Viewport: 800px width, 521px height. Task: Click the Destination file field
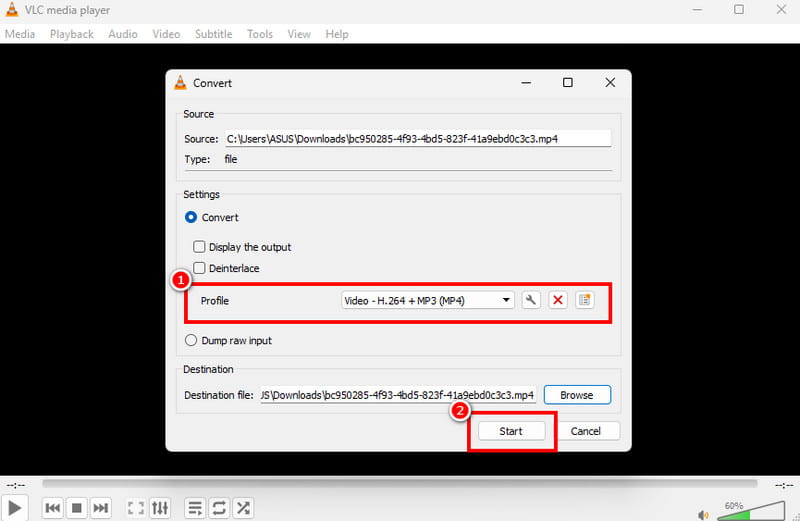(x=398, y=395)
